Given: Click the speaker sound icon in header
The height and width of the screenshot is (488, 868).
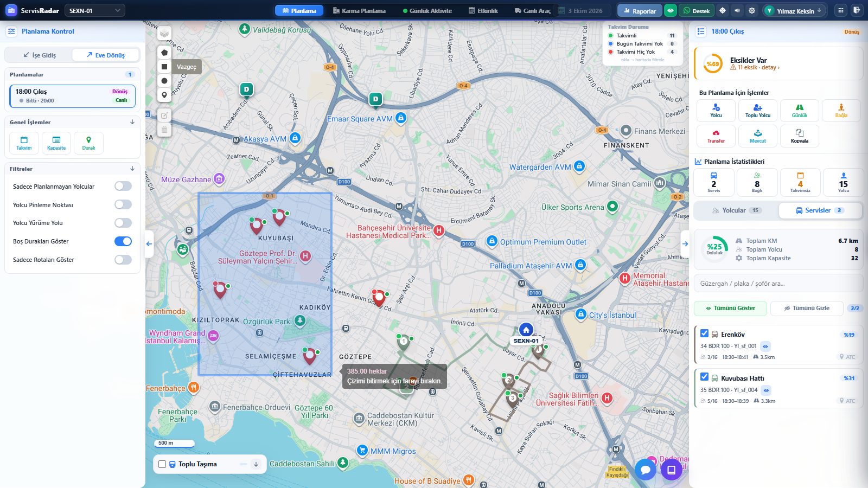Looking at the screenshot, I should pos(737,10).
